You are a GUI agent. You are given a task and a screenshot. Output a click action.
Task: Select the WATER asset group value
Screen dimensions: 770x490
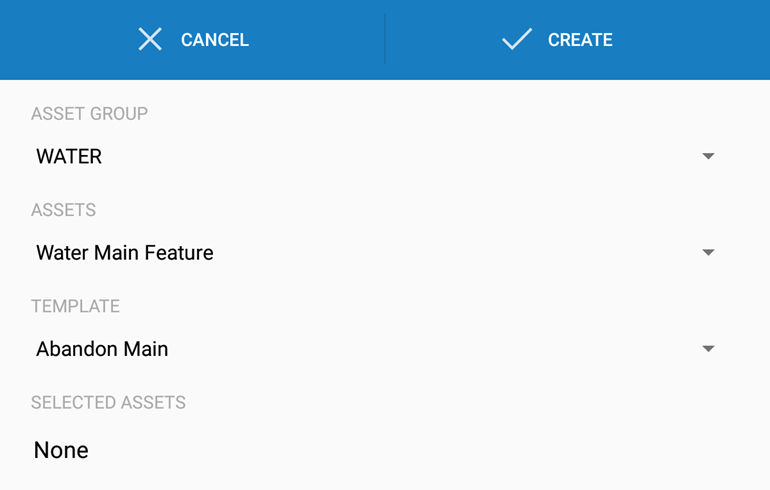[69, 157]
